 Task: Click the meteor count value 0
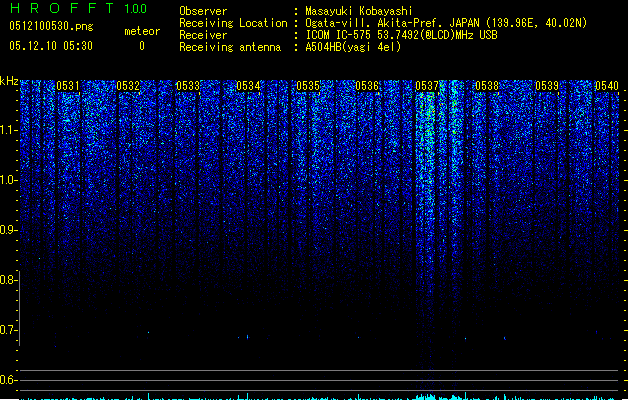click(x=142, y=46)
